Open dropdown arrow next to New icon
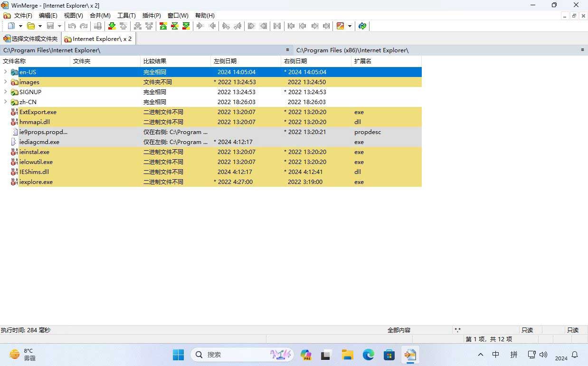The width and height of the screenshot is (588, 366). tap(20, 26)
